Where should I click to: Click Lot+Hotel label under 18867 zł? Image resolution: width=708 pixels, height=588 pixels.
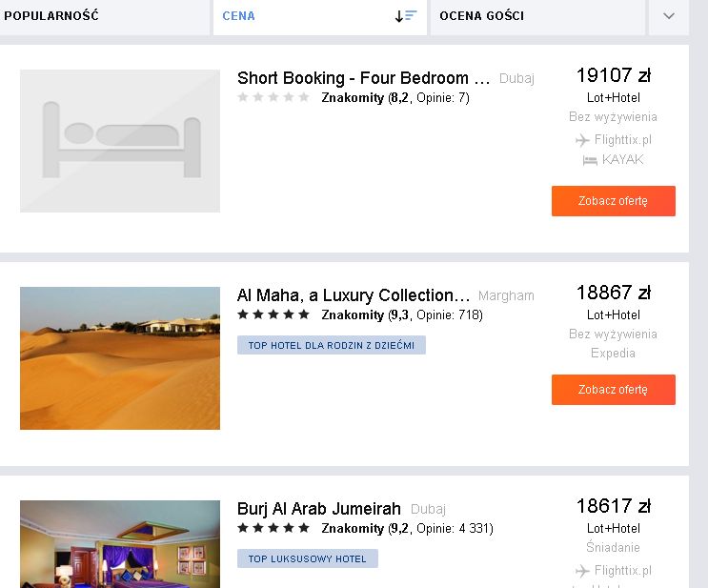point(613,314)
